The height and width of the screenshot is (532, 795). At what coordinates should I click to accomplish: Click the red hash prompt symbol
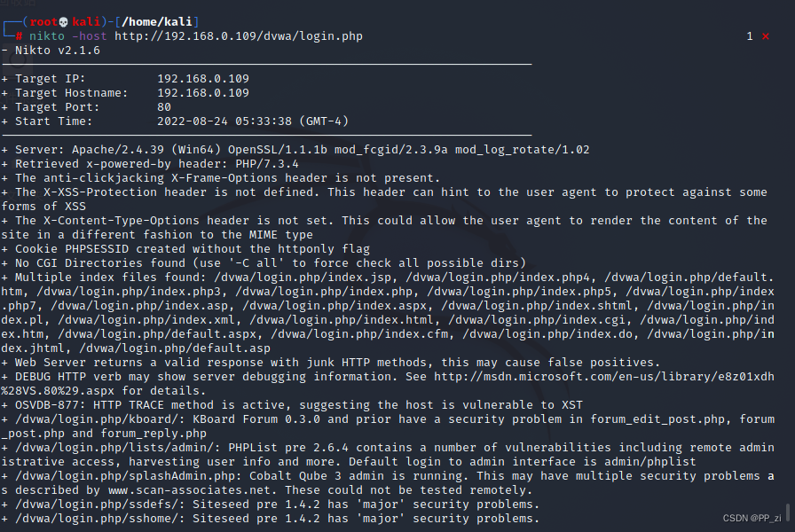coord(20,36)
